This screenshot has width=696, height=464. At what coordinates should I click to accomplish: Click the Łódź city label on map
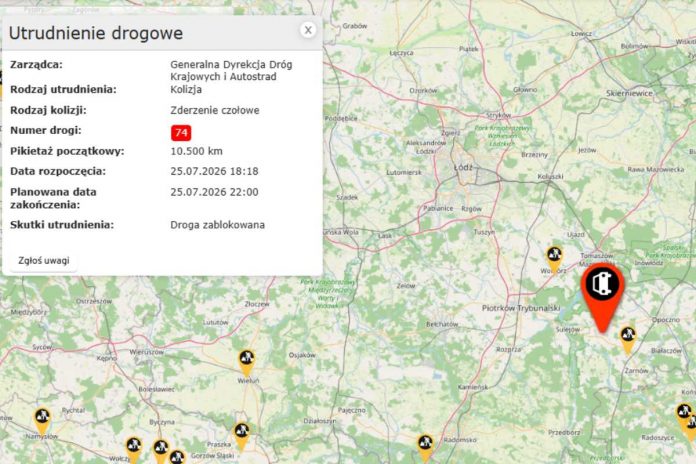tap(463, 168)
